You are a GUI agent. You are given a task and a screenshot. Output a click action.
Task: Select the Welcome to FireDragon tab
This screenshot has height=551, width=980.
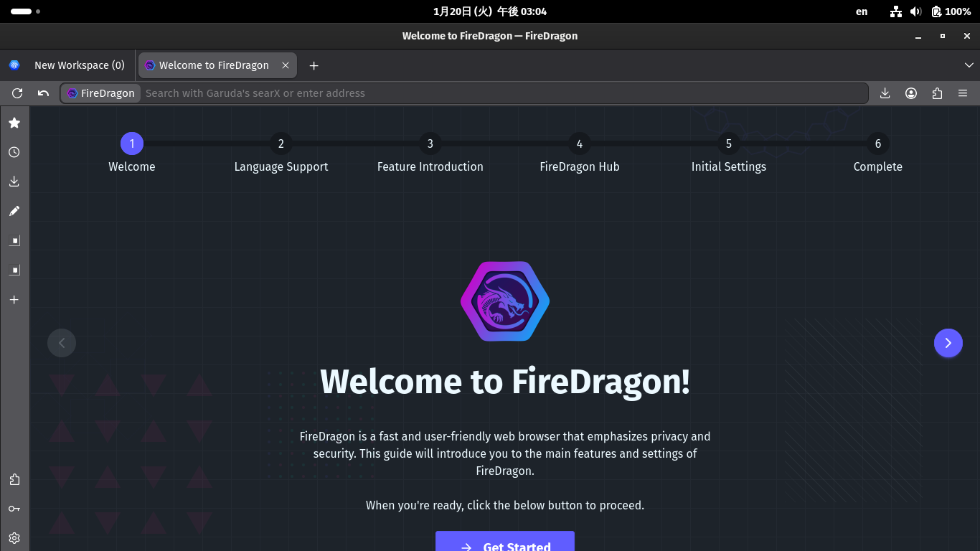[217, 65]
